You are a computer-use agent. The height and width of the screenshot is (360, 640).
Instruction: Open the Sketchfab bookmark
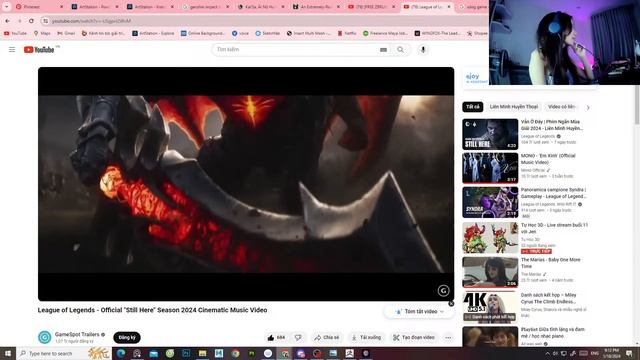267,33
